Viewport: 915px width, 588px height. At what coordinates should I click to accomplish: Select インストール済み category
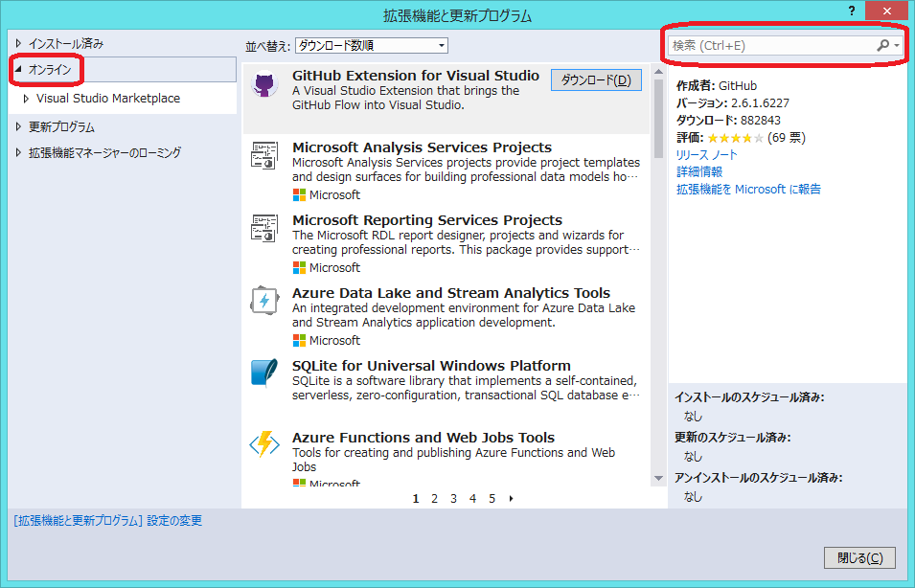click(66, 43)
